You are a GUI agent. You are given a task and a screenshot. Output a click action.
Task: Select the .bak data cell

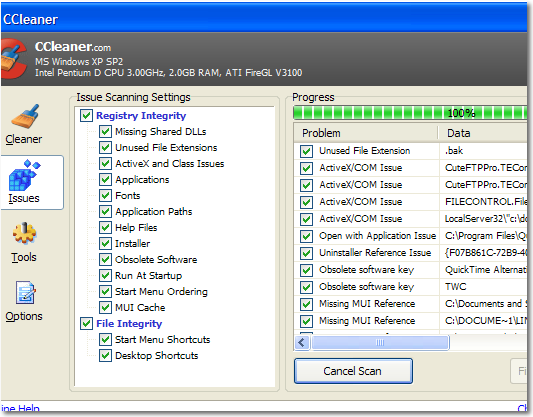(x=454, y=151)
